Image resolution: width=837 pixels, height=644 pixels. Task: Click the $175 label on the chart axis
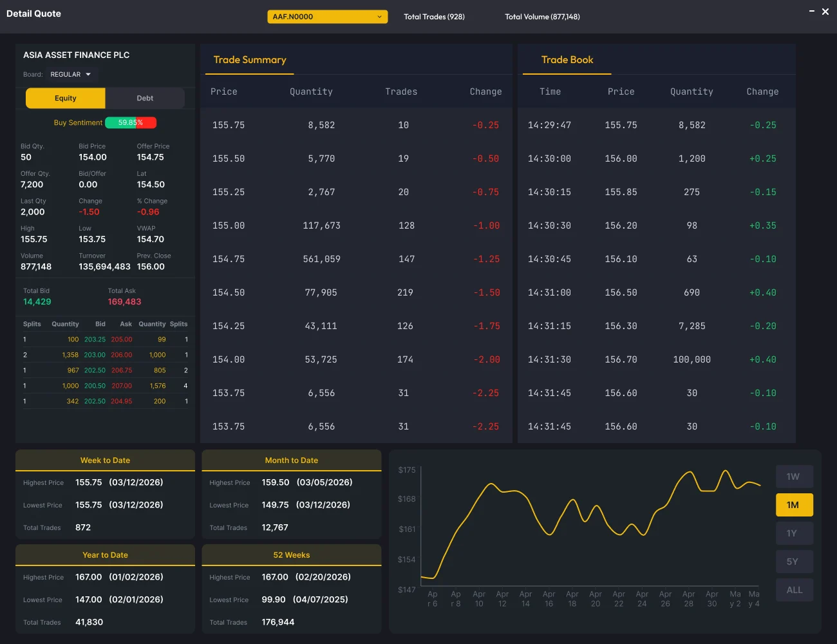tap(407, 470)
